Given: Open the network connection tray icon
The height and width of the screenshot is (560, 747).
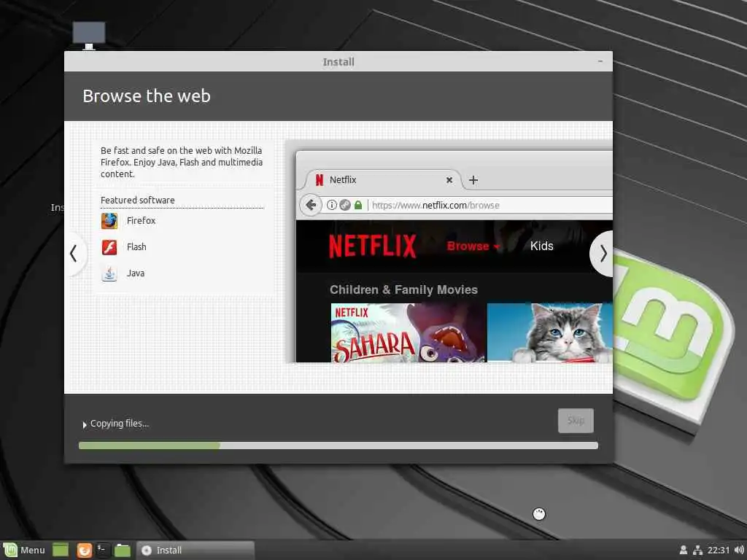Looking at the screenshot, I should 697,550.
